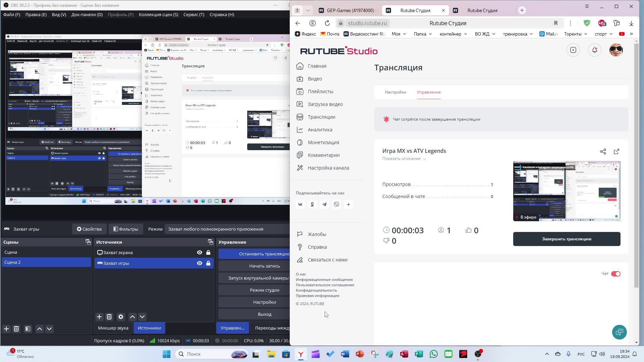Open OBS Сервис menu
The image size is (644, 362).
pos(194,14)
